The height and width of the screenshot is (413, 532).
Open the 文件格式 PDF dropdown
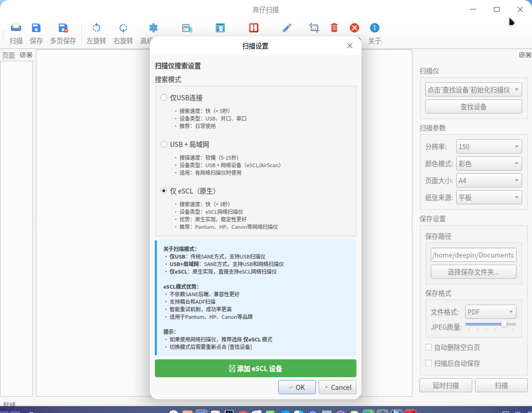(x=491, y=312)
